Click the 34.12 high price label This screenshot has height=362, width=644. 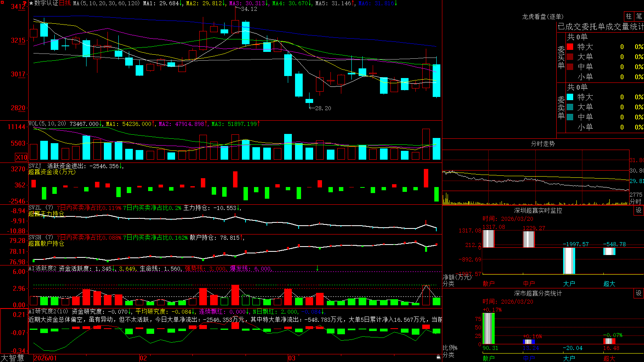click(249, 9)
